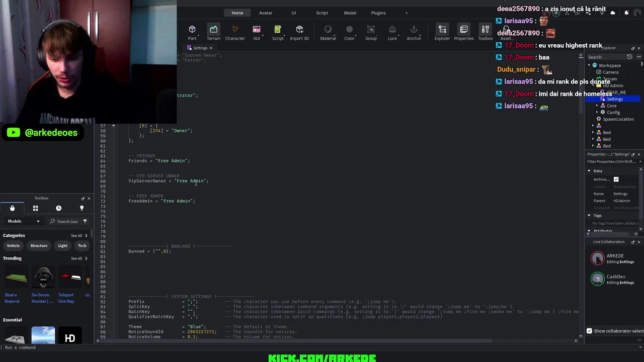
Task: Open Teleport One Way model thumbnail
Action: 70,278
